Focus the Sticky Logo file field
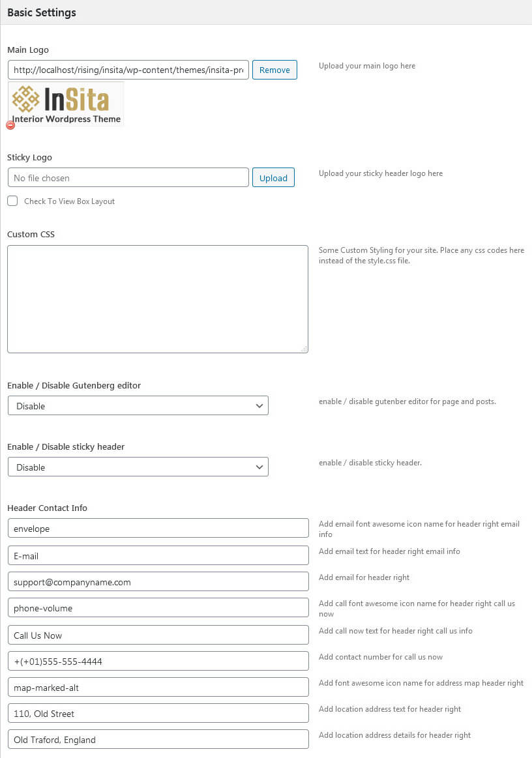532x758 pixels. pos(128,178)
